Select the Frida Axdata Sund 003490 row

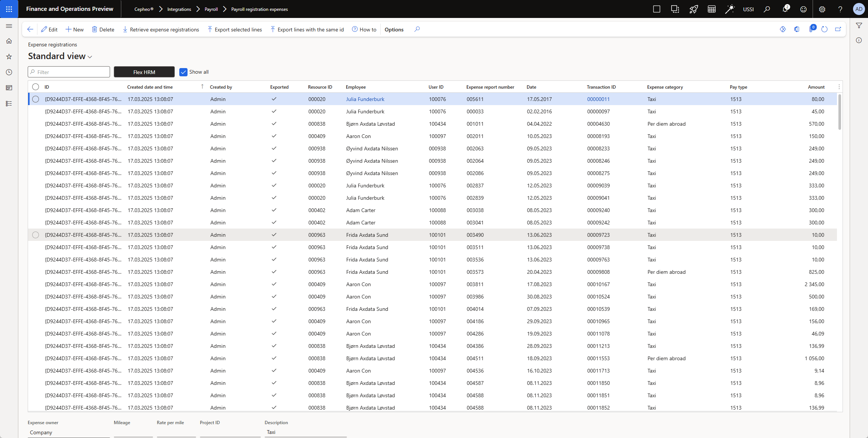tap(36, 235)
